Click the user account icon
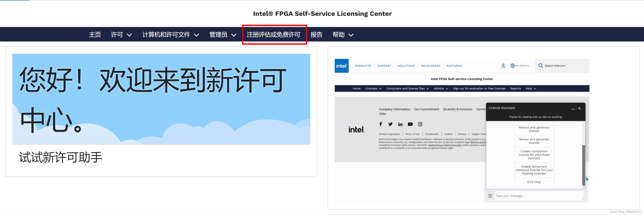This screenshot has height=215, width=644. click(x=503, y=66)
